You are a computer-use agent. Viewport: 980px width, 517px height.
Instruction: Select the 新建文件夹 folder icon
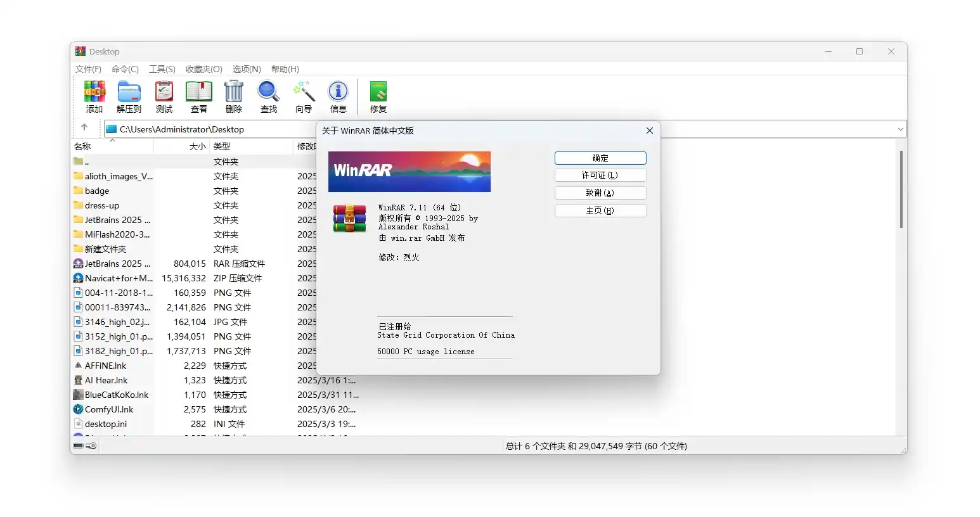79,249
